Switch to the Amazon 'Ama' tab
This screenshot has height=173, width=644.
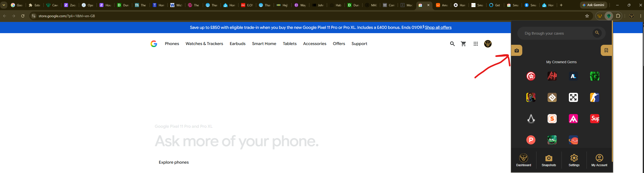click(x=442, y=5)
